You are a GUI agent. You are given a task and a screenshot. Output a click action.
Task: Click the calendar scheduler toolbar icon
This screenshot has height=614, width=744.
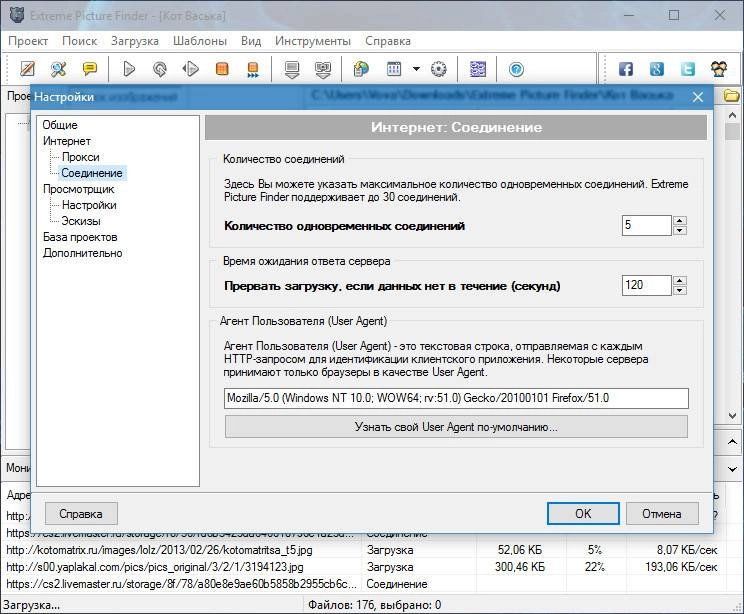[394, 69]
